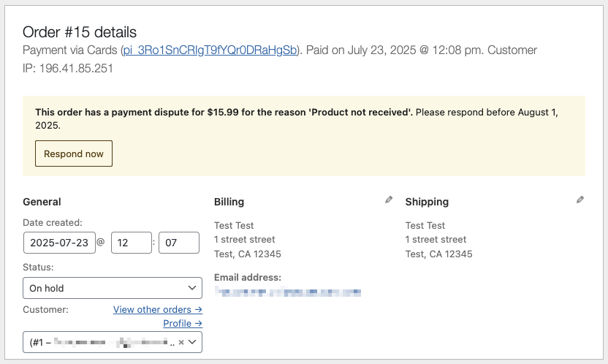Click the chevron arrow in the Status field
Screen dimensions: 608x364
192,288
